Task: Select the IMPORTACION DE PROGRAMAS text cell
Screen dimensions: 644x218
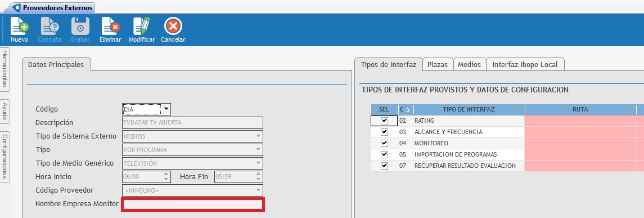Action: coord(469,154)
